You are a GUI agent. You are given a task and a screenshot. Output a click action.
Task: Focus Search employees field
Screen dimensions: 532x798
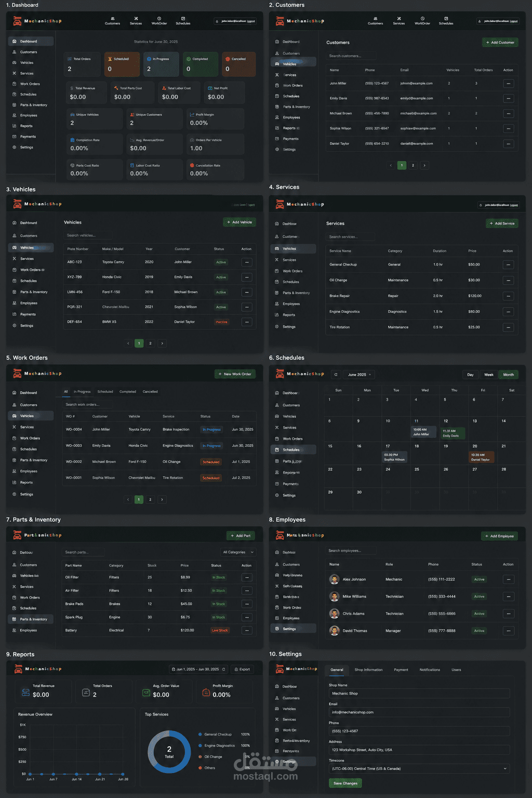[351, 551]
